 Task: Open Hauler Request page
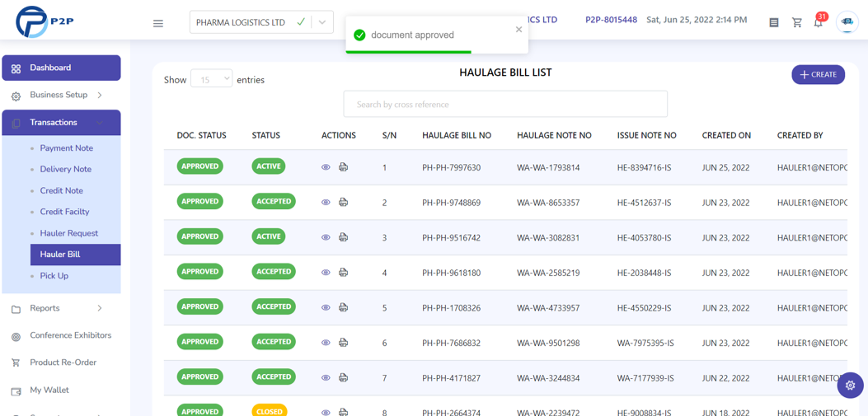coord(69,233)
